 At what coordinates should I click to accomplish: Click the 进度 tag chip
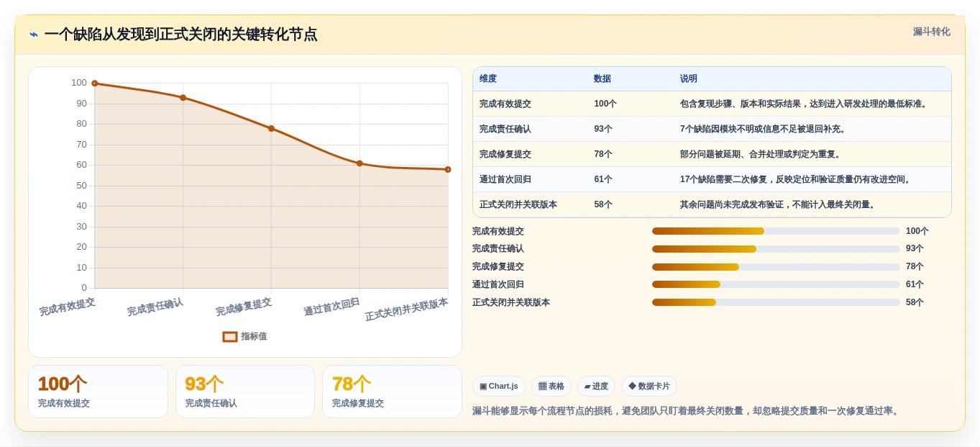(x=596, y=386)
